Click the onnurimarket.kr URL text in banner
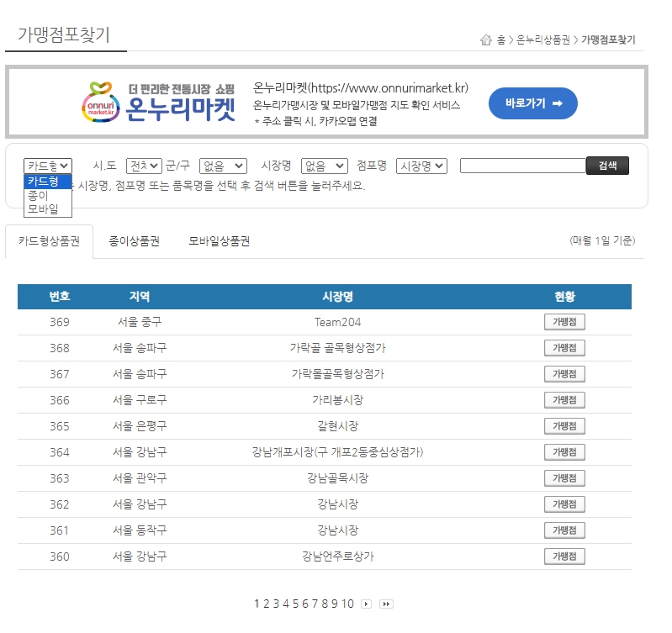Image resolution: width=672 pixels, height=633 pixels. coord(361,87)
